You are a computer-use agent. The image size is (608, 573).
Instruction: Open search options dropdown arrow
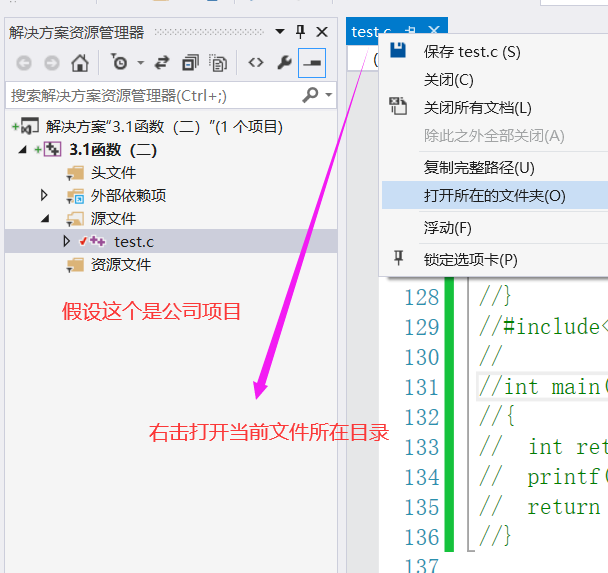[x=329, y=95]
